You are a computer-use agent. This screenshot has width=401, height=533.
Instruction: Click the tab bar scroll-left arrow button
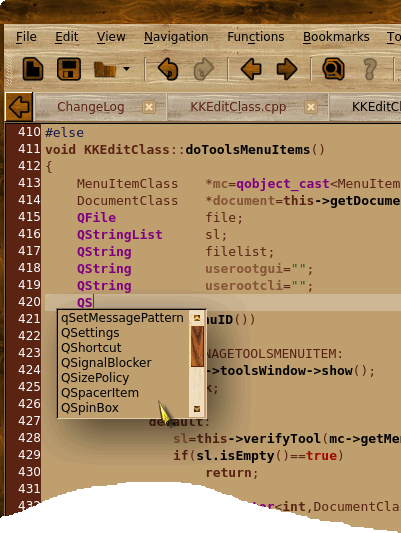tap(19, 107)
